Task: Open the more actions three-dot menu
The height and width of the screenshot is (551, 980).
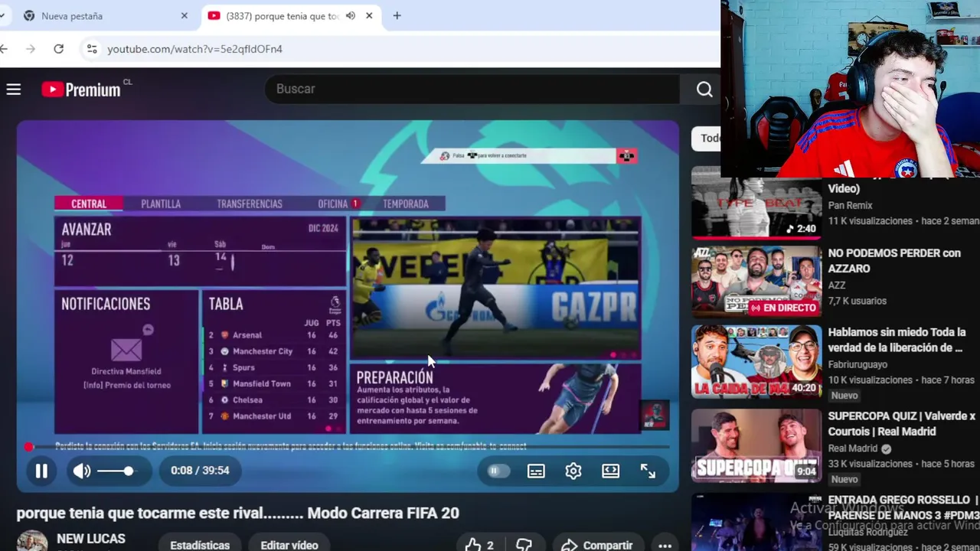Action: pyautogui.click(x=665, y=545)
